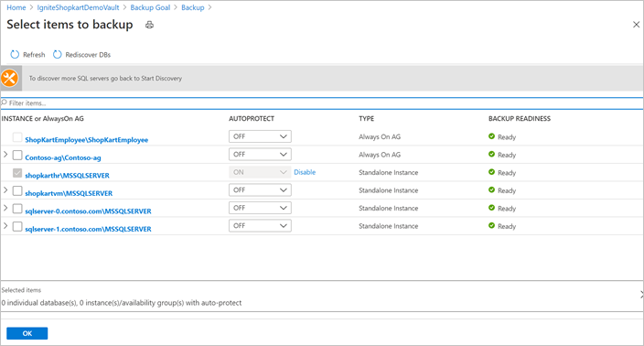The height and width of the screenshot is (346, 644).
Task: Click AUTOPROTECT column header
Action: [252, 119]
